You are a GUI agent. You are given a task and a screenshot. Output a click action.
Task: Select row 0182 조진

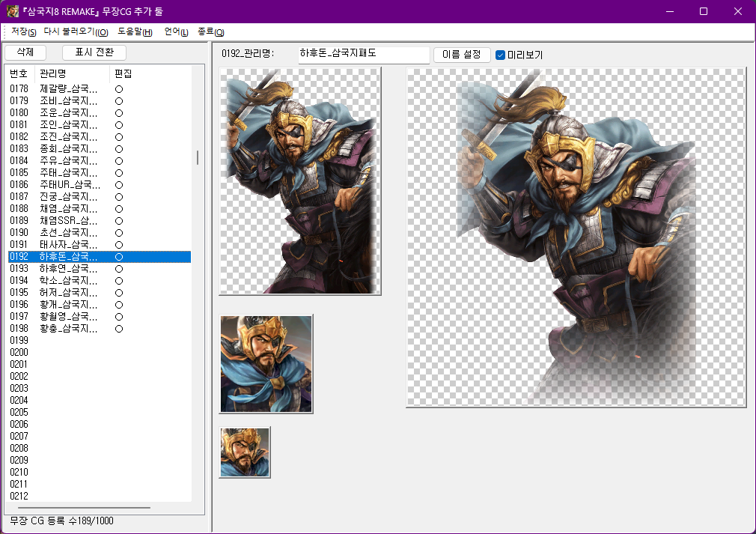[100, 137]
